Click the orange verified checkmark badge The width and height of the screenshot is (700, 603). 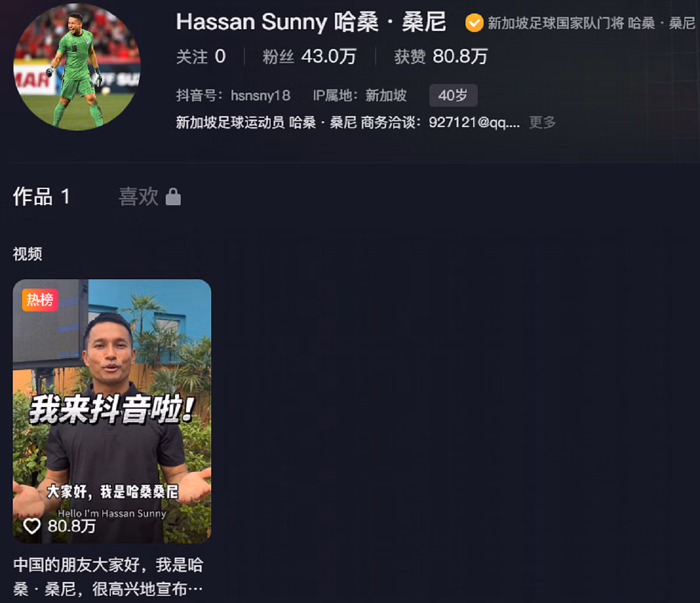[x=474, y=23]
